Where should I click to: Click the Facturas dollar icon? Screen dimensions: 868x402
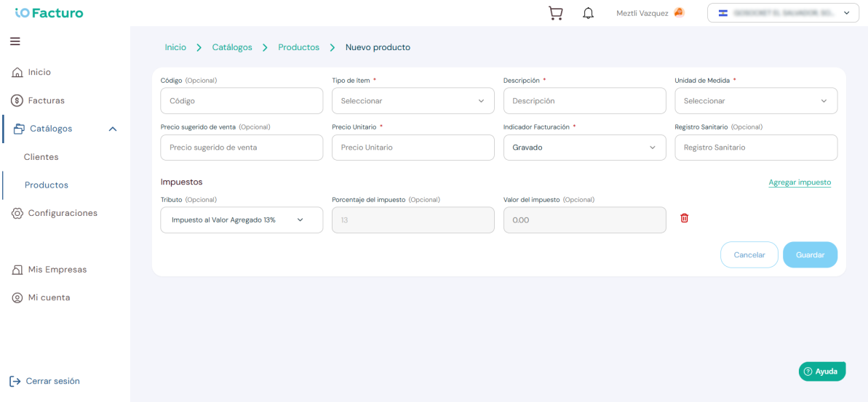pos(17,100)
